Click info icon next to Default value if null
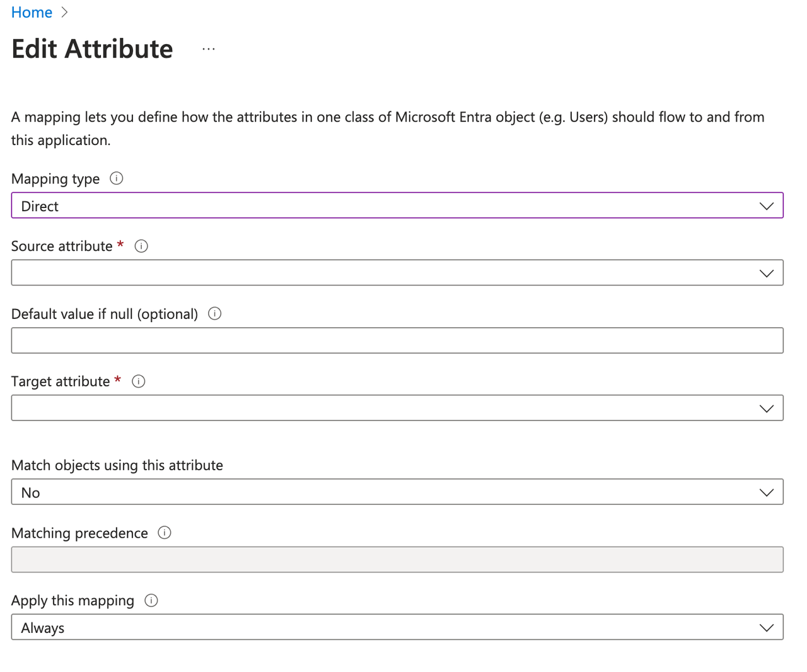The width and height of the screenshot is (807, 672). point(214,314)
